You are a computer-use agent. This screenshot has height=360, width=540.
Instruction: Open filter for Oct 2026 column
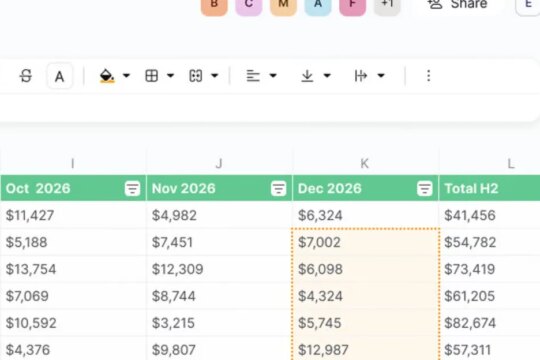click(x=132, y=188)
